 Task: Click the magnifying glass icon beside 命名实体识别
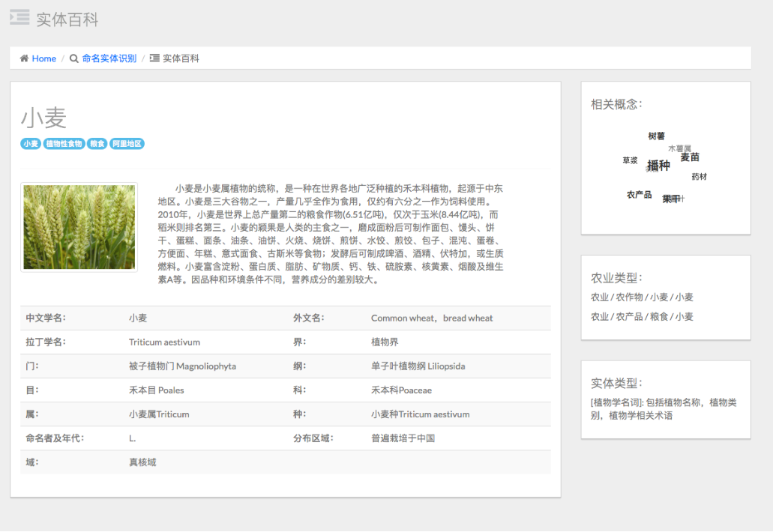72,58
